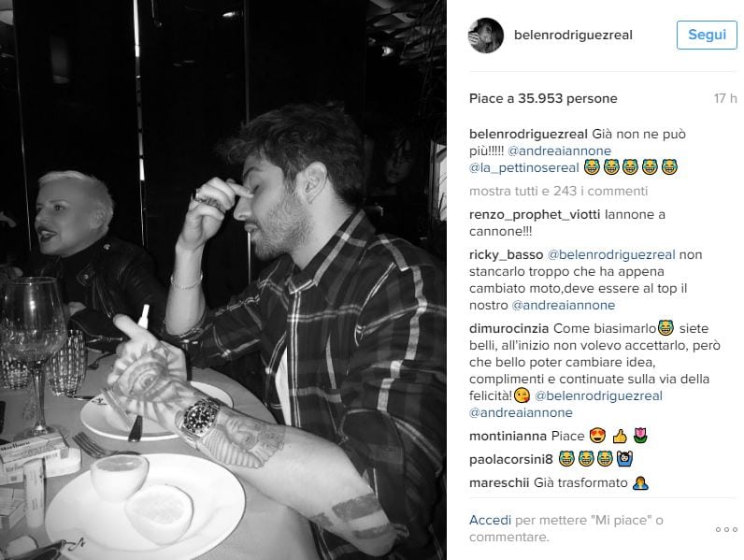Click Accedi login link
Viewport: 744px width, 560px height.
pos(490,520)
